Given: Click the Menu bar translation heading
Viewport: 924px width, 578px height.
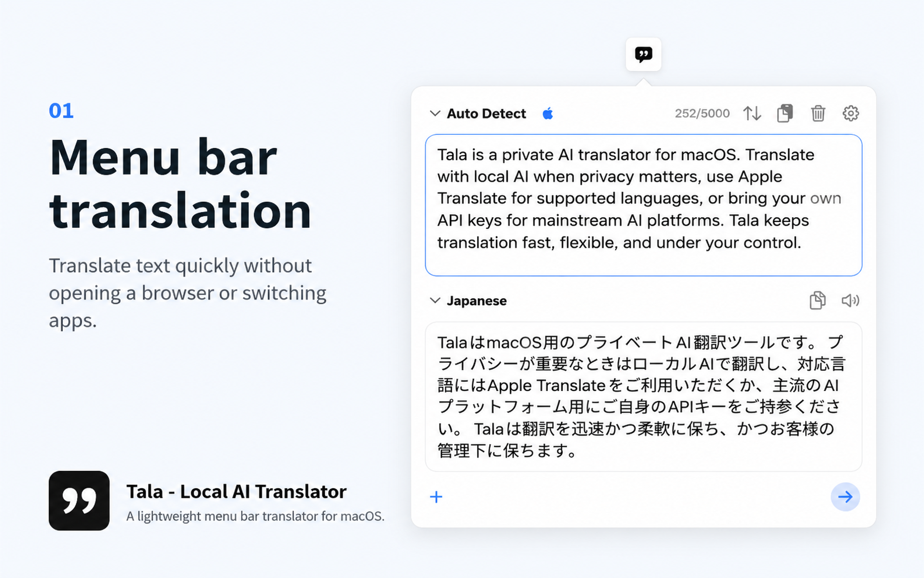Looking at the screenshot, I should coord(180,183).
